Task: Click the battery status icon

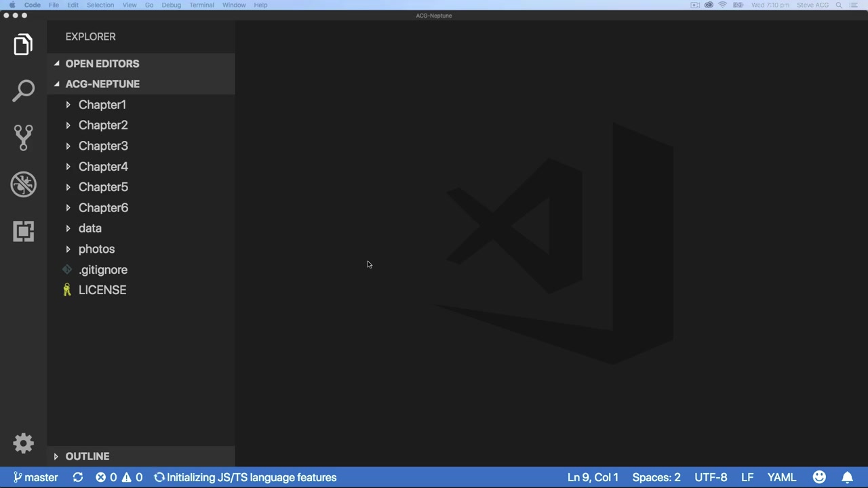Action: point(738,5)
